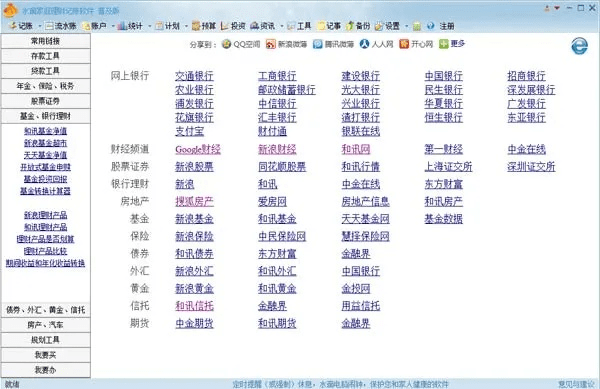Open the 债券、外汇、黄金、信托 section
600x389 pixels.
[x=46, y=310]
